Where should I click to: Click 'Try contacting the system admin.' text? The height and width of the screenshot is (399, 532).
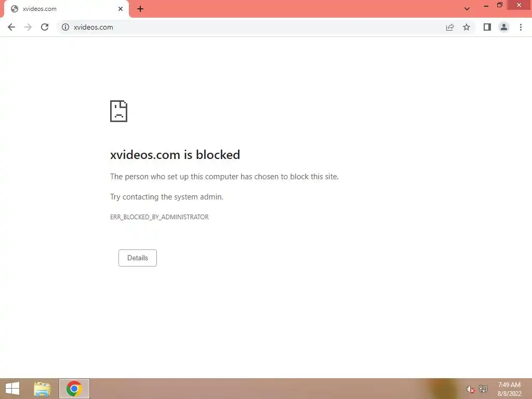[x=167, y=197]
